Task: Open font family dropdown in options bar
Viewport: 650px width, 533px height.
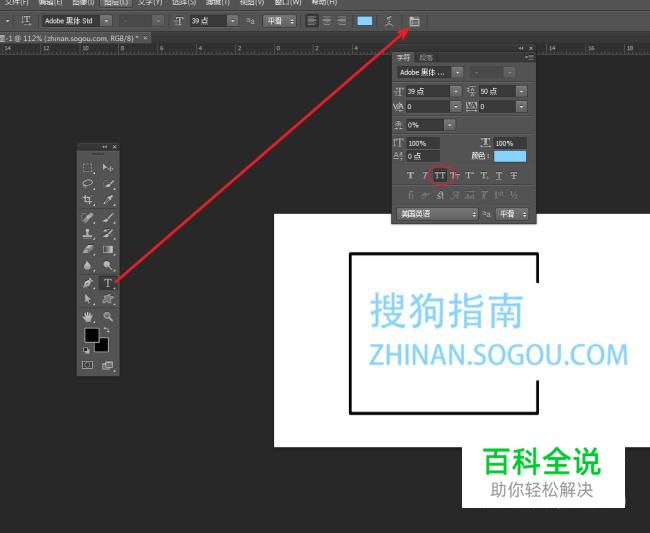Action: (107, 21)
